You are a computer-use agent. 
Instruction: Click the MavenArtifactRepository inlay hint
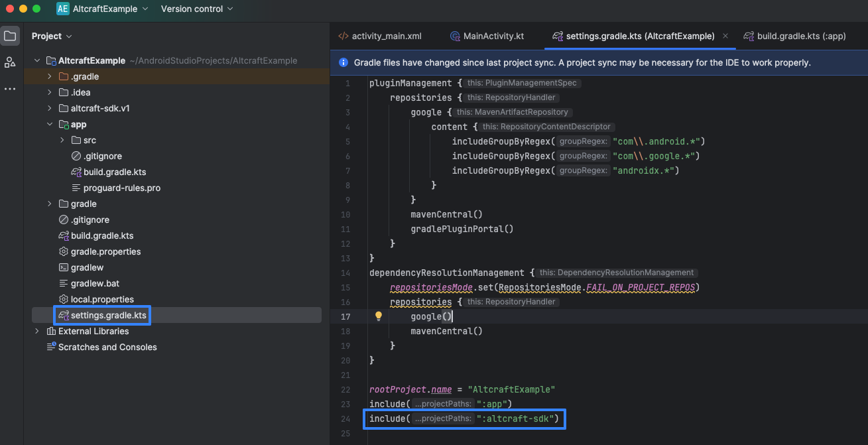tap(513, 113)
